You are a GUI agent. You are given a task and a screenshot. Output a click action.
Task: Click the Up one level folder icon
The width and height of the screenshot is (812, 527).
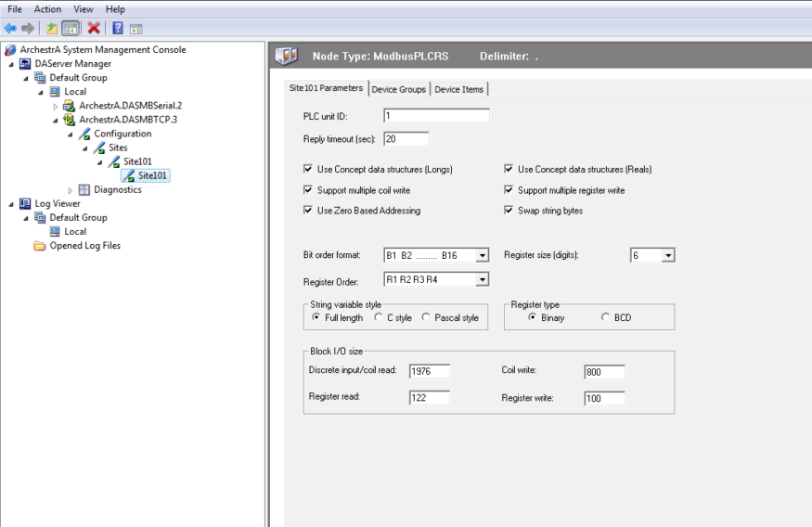pyautogui.click(x=52, y=28)
